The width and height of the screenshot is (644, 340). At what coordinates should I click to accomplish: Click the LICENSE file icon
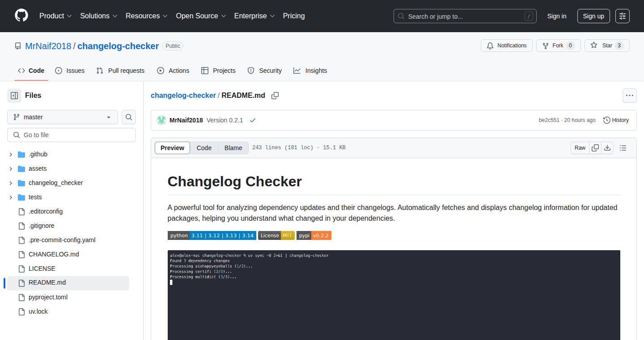pyautogui.click(x=21, y=269)
